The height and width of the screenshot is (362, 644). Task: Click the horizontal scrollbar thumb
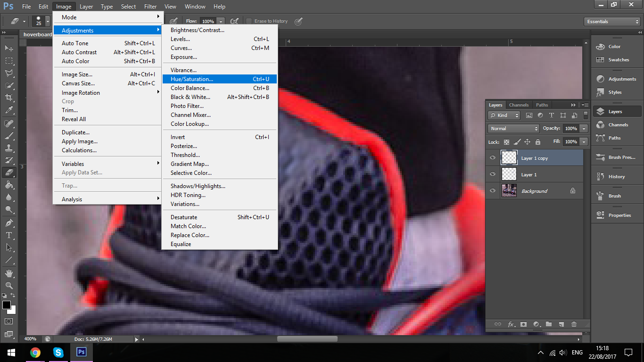point(307,339)
